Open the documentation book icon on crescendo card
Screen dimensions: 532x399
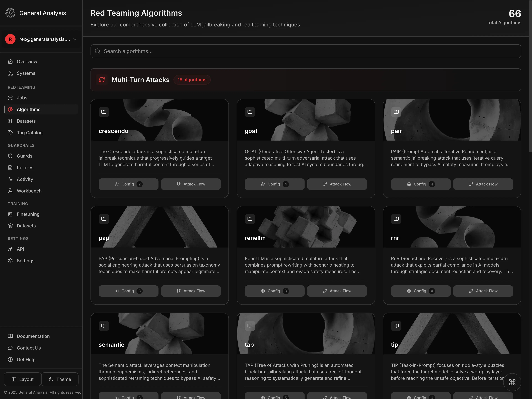[104, 112]
